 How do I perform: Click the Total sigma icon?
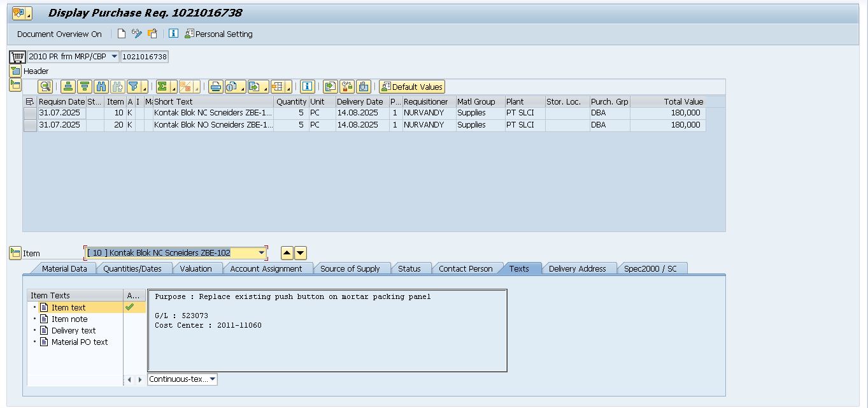click(x=163, y=87)
